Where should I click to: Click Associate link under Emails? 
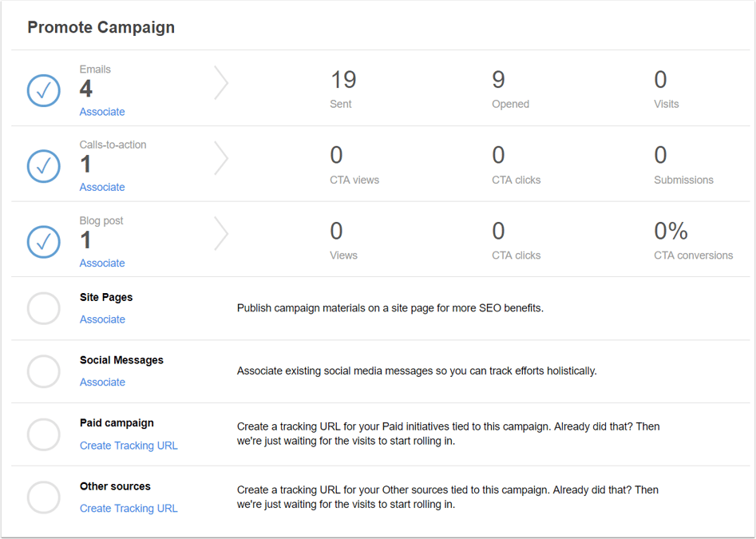pyautogui.click(x=102, y=112)
